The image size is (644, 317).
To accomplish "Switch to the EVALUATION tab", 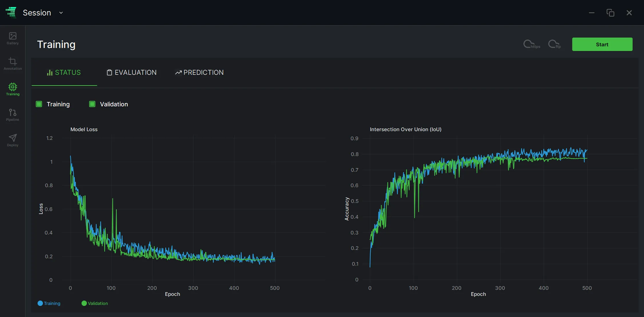I will pyautogui.click(x=132, y=72).
